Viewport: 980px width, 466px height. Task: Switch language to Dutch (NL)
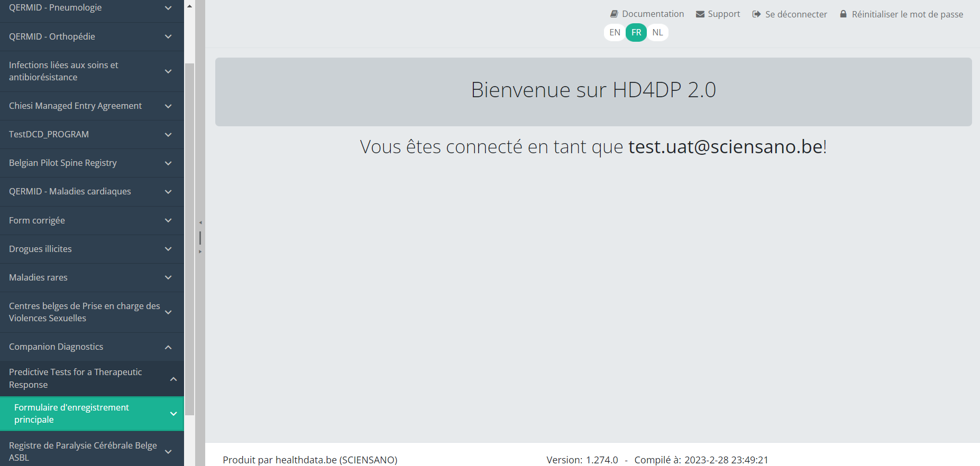click(657, 32)
